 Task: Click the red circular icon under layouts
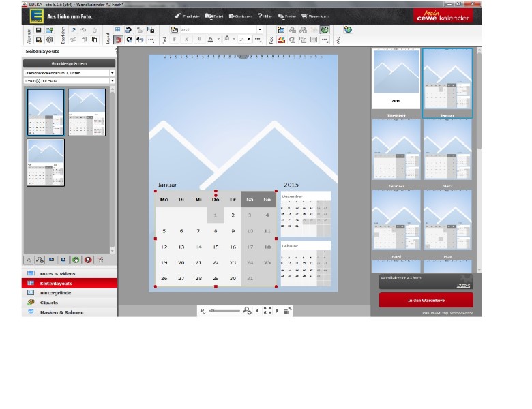click(88, 260)
